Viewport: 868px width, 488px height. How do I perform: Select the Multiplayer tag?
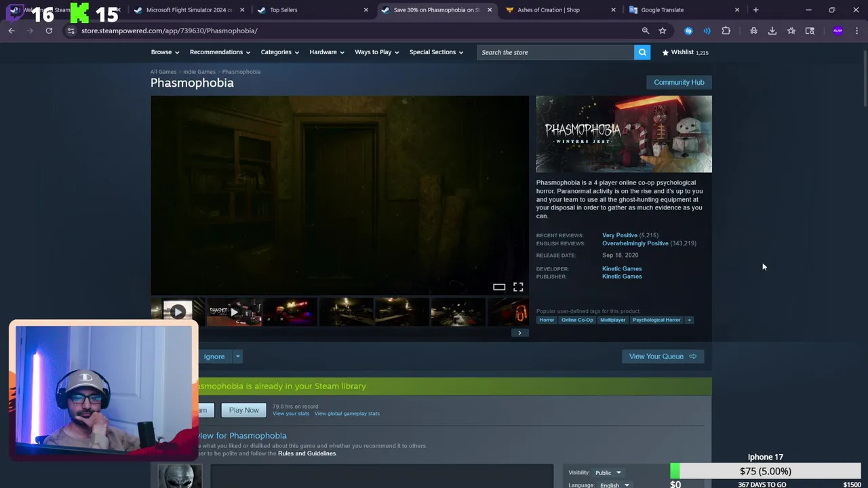click(613, 320)
